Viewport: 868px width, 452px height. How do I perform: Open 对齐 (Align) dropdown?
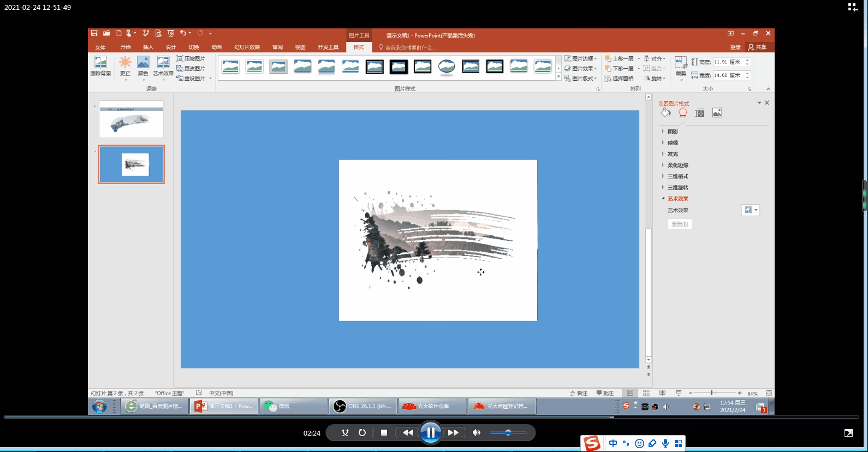(655, 58)
